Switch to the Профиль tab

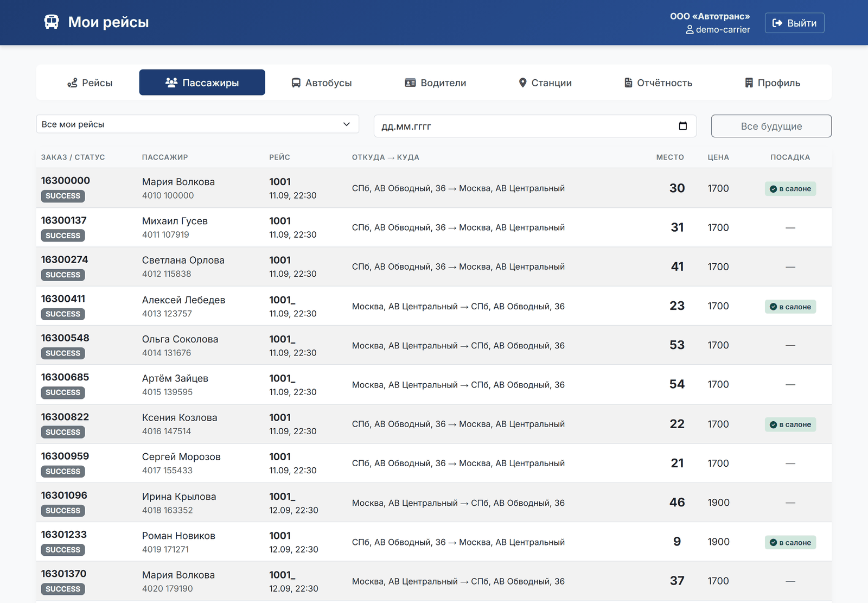click(773, 82)
